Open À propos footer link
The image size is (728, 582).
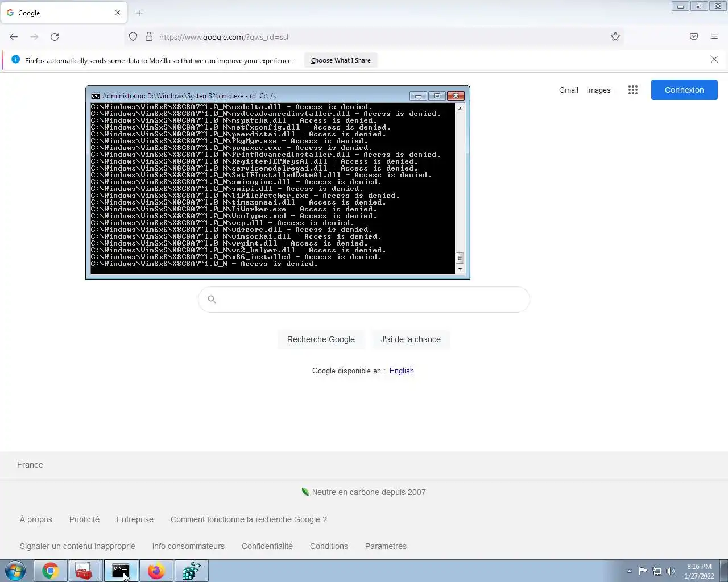(36, 519)
